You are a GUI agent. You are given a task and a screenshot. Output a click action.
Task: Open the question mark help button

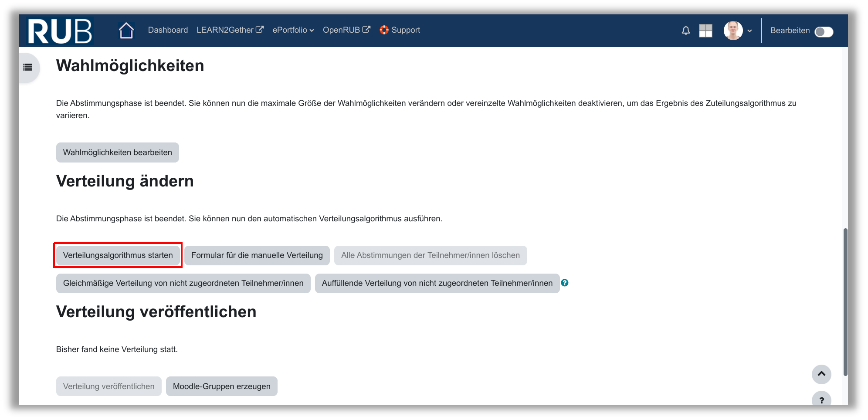pos(821,400)
